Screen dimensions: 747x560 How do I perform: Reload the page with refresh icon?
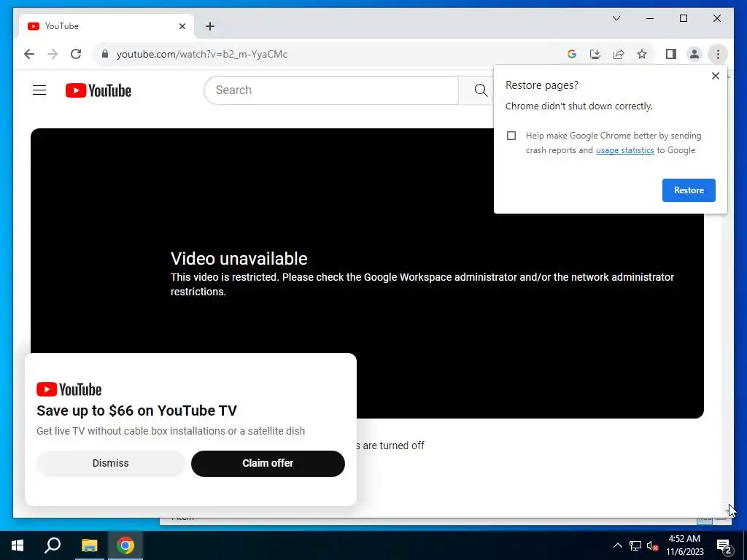point(76,54)
